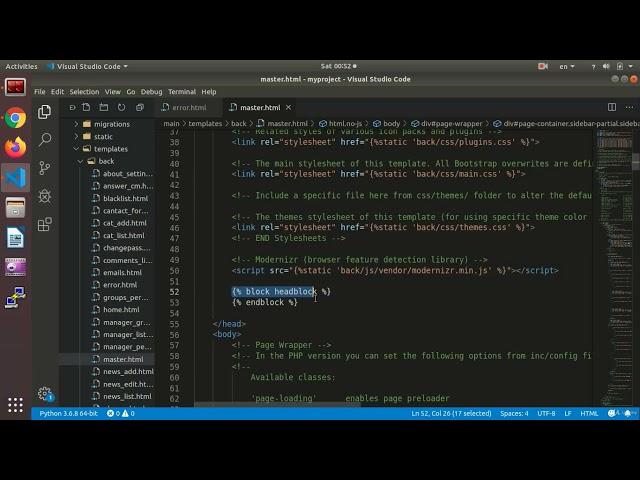Launch Firefox from the dock
Viewport: 640px width, 480px height.
tap(16, 147)
